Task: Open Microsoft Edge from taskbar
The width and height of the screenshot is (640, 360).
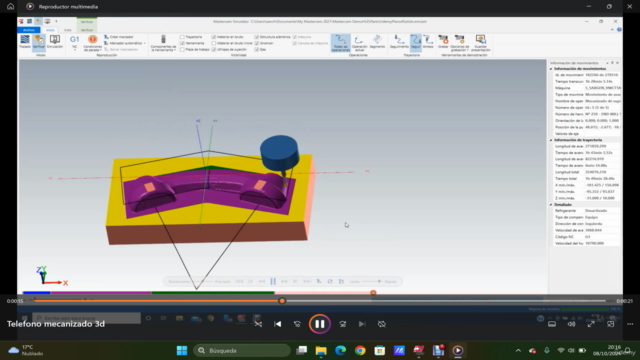Action: [x=340, y=350]
